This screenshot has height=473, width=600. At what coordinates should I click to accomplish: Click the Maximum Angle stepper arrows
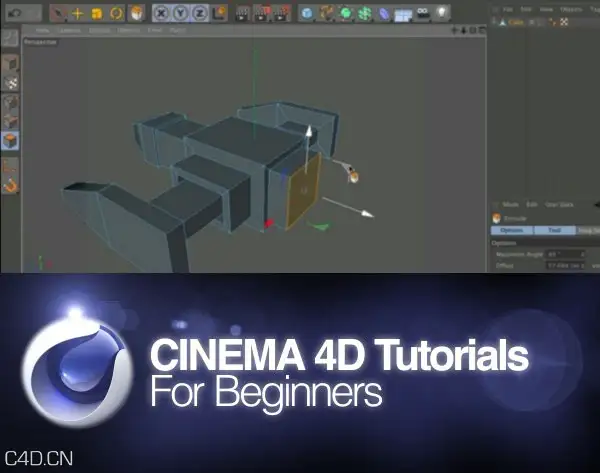[583, 254]
